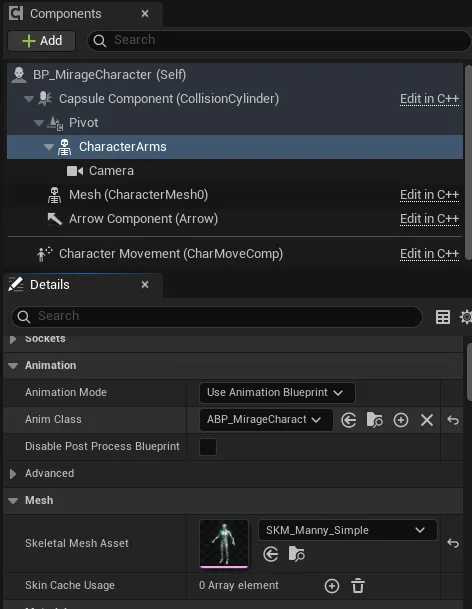
Task: Collapse the CharacterArms tree node
Action: click(49, 147)
